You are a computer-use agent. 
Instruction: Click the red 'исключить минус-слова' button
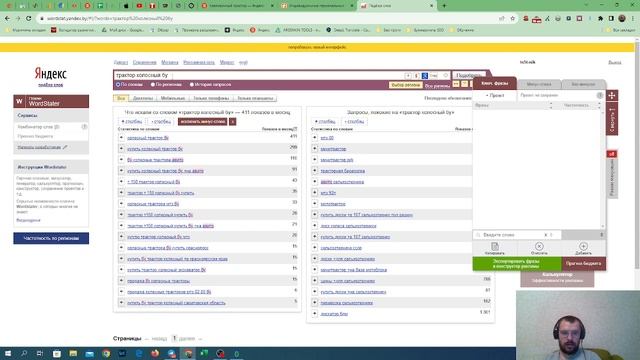pos(202,122)
